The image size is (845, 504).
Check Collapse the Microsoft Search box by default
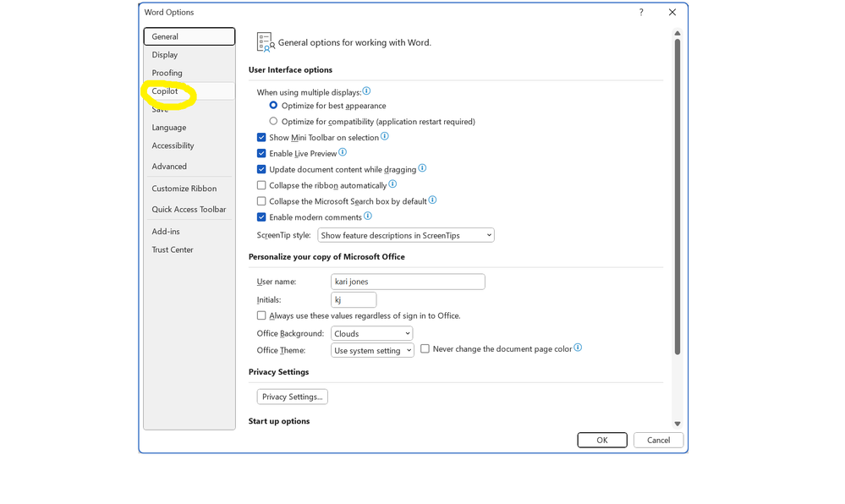261,201
